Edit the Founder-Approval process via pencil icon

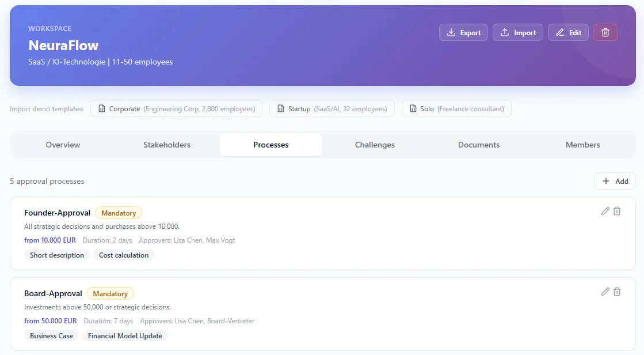click(605, 211)
